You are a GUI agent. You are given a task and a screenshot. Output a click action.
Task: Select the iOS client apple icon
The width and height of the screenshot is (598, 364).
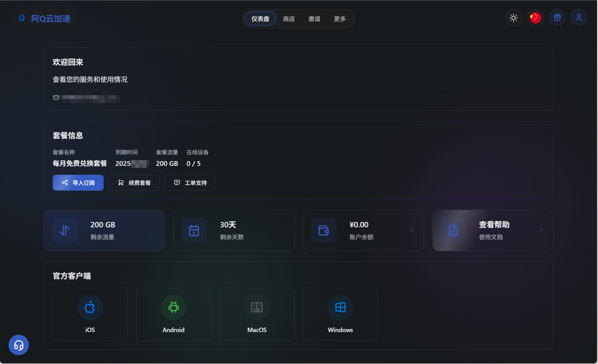tap(90, 308)
